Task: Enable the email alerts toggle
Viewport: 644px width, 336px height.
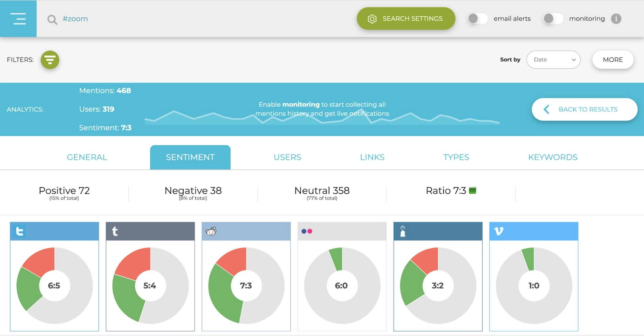Action: pos(478,19)
